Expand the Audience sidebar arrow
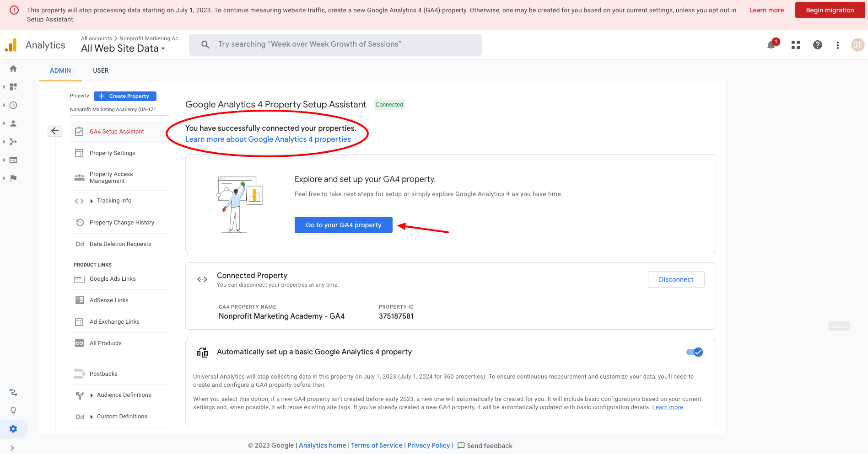This screenshot has width=868, height=454. 4,123
